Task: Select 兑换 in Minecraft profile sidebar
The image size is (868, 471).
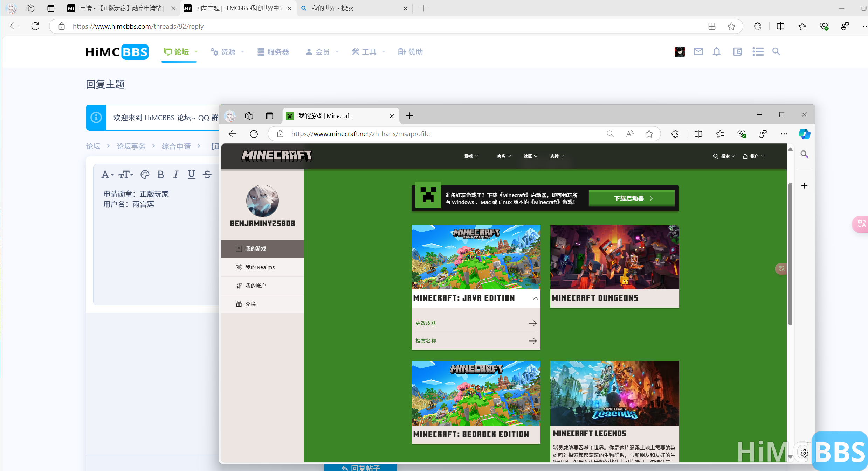Action: [x=250, y=304]
